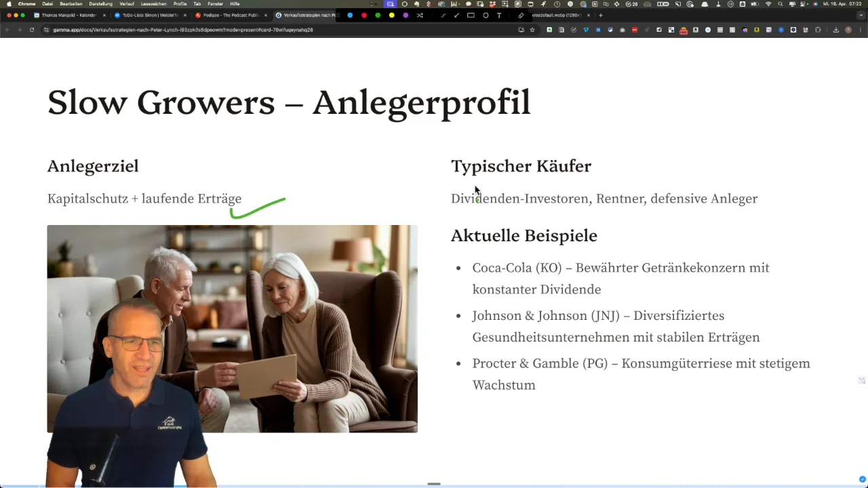This screenshot has width=868, height=488.
Task: Select the blue color in annotation toolbar
Action: tap(350, 15)
